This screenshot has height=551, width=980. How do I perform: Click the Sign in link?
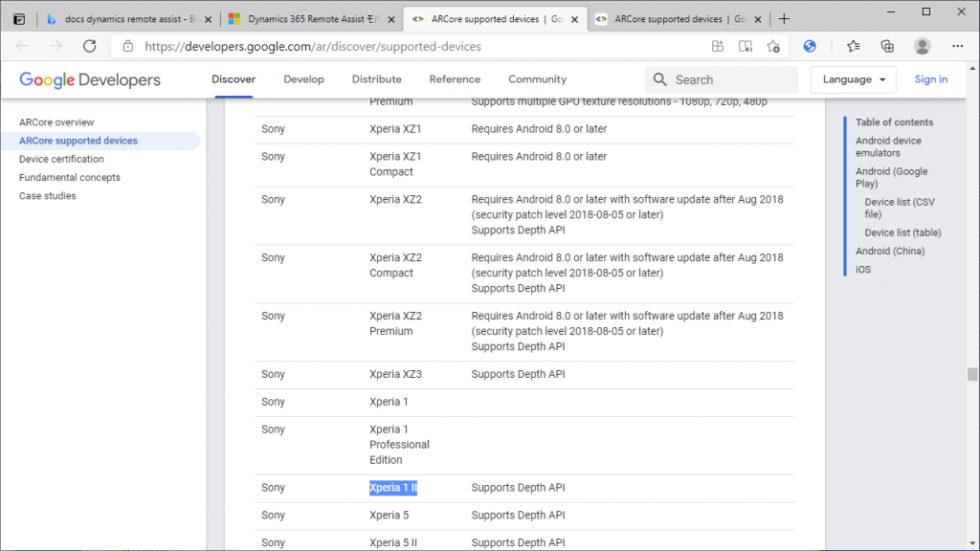(x=931, y=79)
